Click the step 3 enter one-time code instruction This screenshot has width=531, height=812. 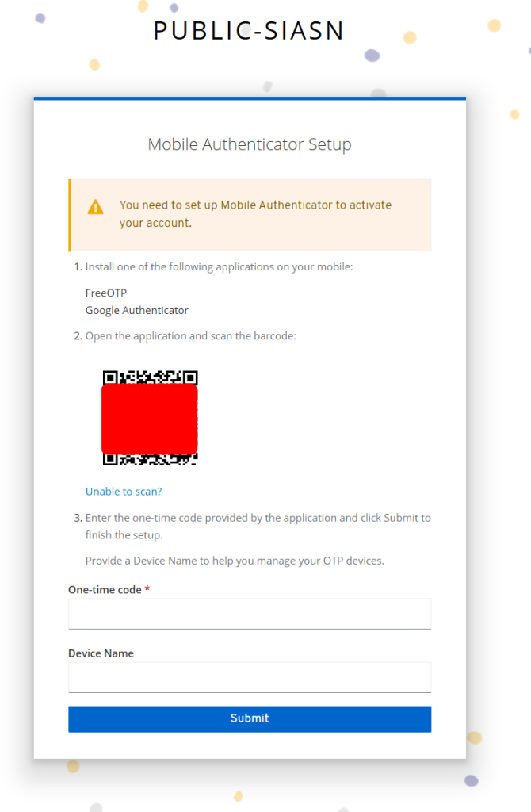[x=258, y=526]
